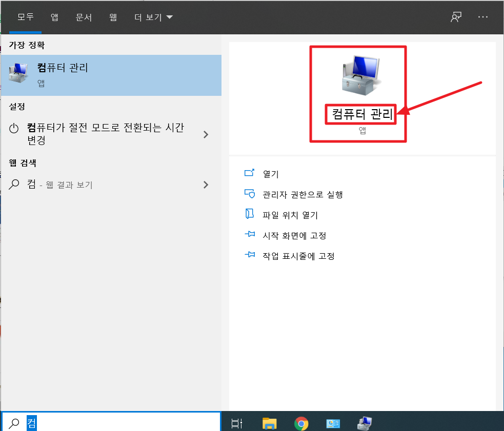Open 컴 웹 결과 보기 search result

pos(111,184)
